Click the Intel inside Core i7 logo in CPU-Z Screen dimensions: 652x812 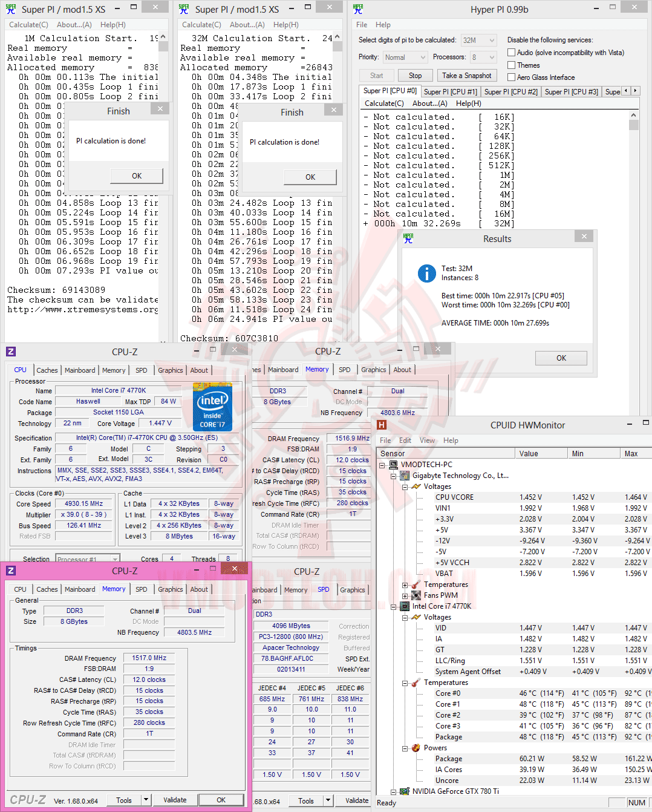coord(212,407)
